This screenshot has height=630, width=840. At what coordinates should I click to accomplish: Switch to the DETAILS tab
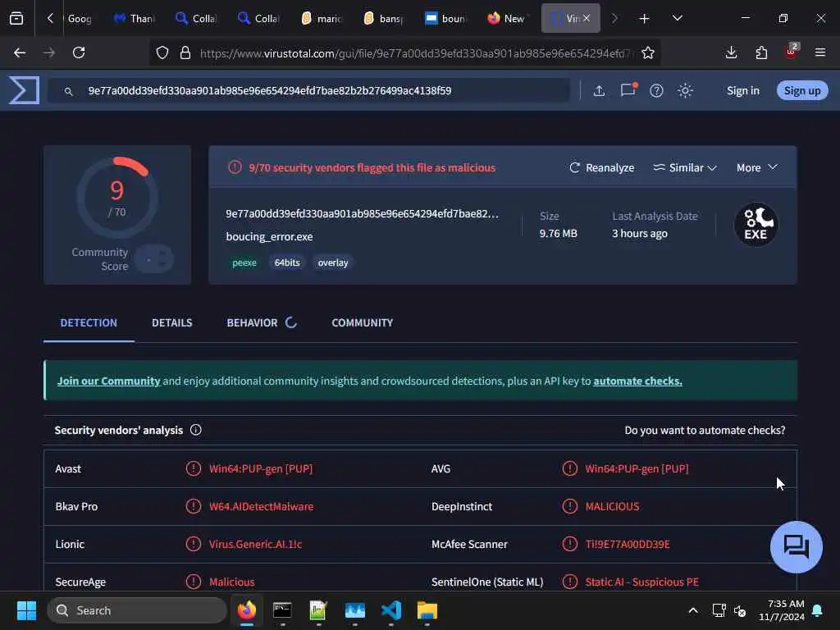[172, 322]
